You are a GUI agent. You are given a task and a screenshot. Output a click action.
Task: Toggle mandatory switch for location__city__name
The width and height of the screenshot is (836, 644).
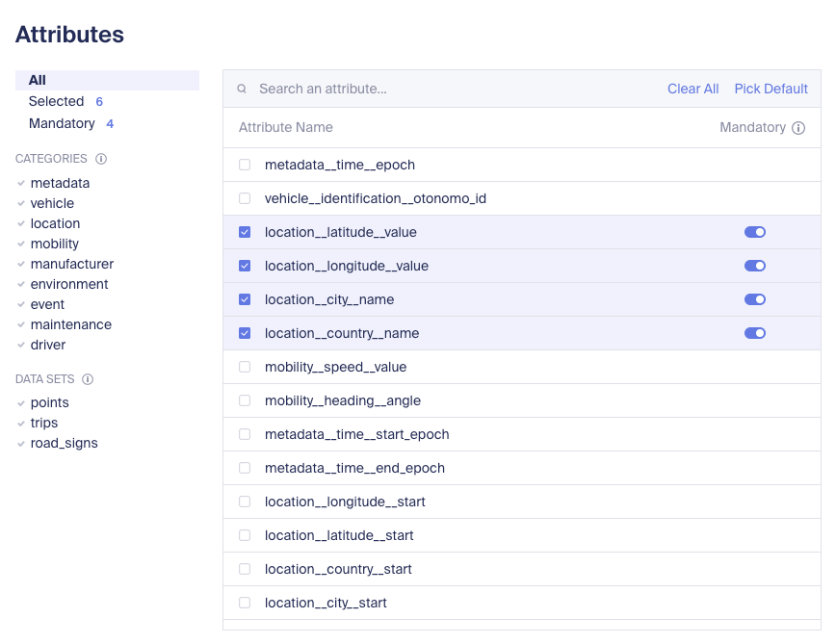pyautogui.click(x=755, y=299)
